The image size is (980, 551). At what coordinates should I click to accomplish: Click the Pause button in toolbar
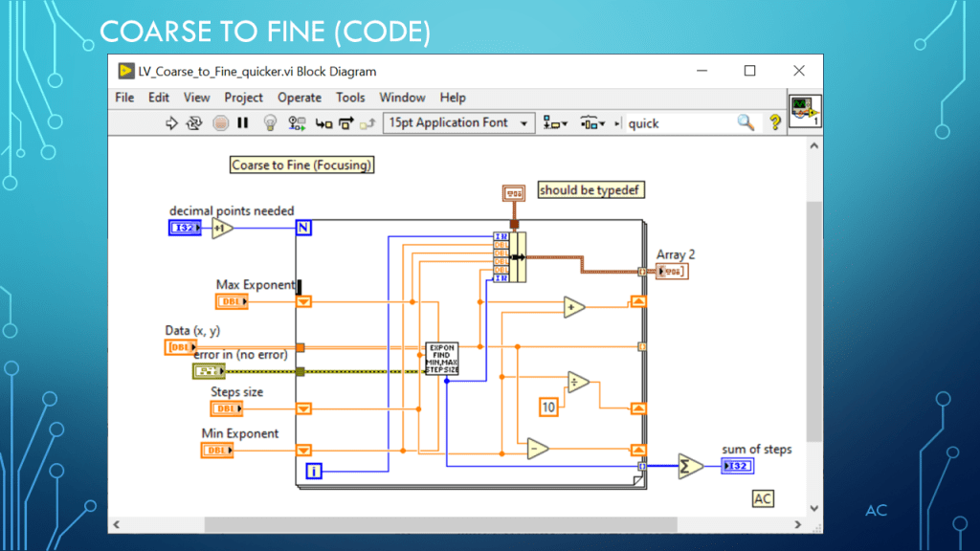point(243,123)
